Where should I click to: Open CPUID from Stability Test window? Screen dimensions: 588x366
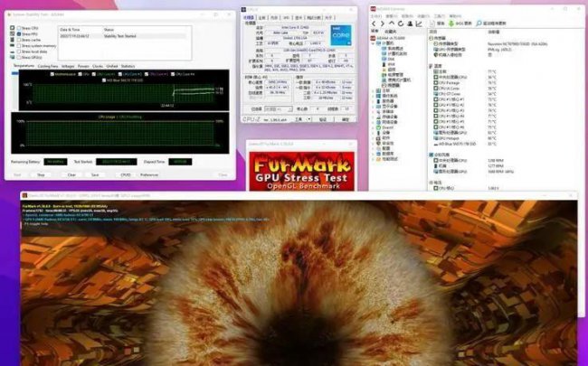[126, 175]
